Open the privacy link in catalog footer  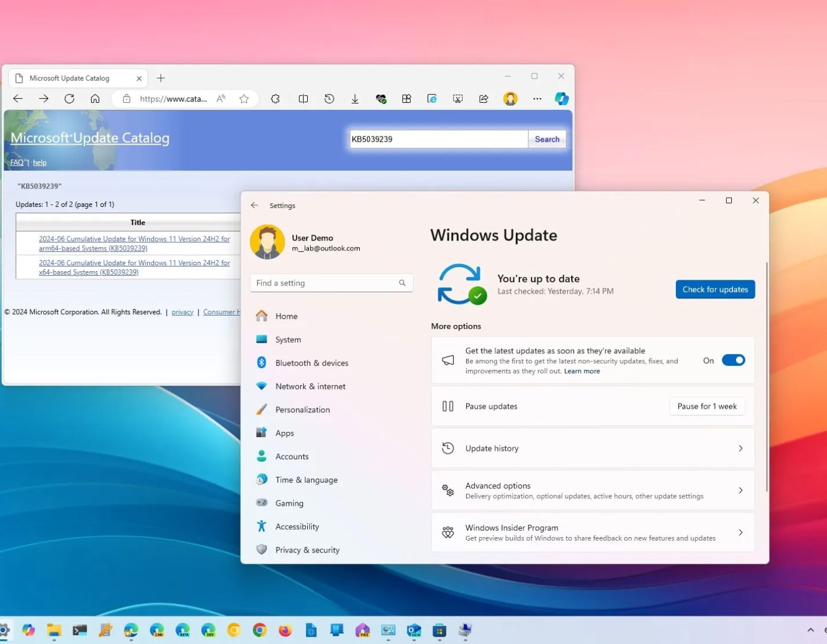(183, 312)
